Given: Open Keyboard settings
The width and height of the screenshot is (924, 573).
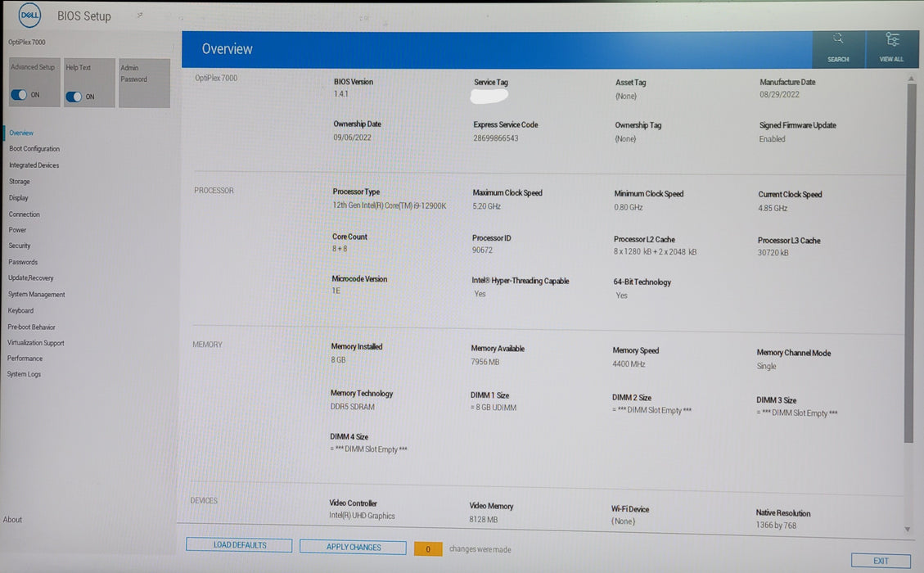Looking at the screenshot, I should pos(20,311).
